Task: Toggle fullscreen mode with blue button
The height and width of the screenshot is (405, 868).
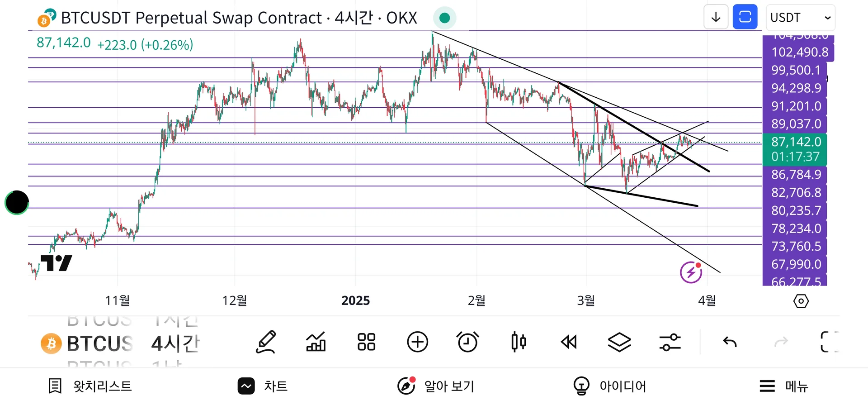Action: click(x=745, y=17)
